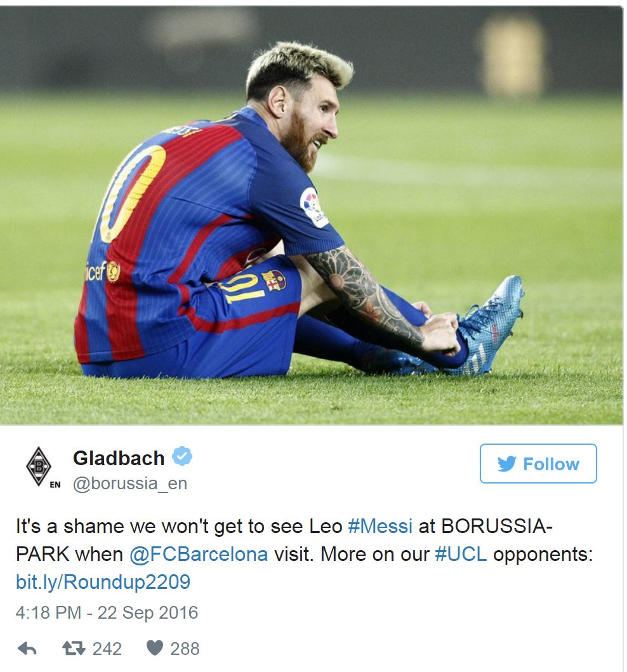Click the Twitter bird icon in Follow button
The image size is (627, 672).
pyautogui.click(x=506, y=464)
